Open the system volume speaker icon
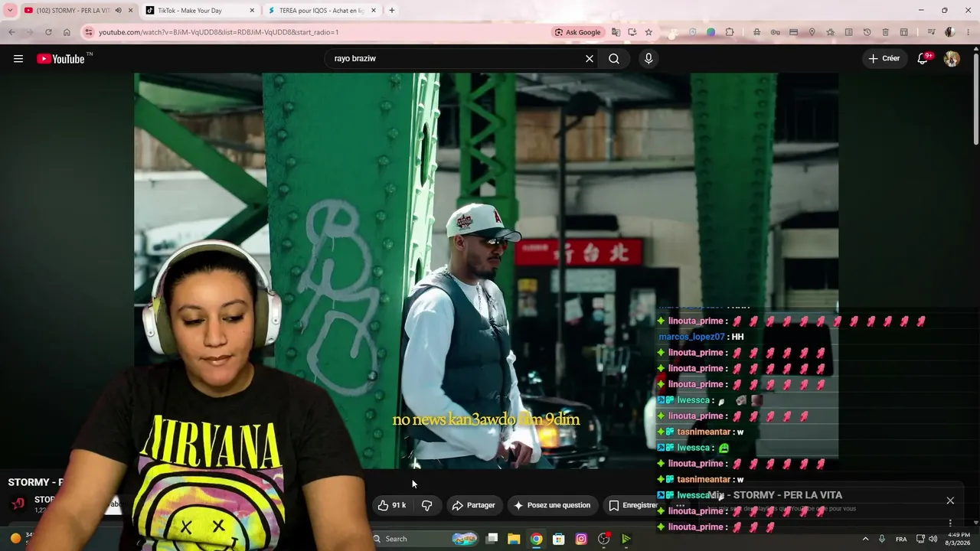980x551 pixels. pyautogui.click(x=933, y=539)
